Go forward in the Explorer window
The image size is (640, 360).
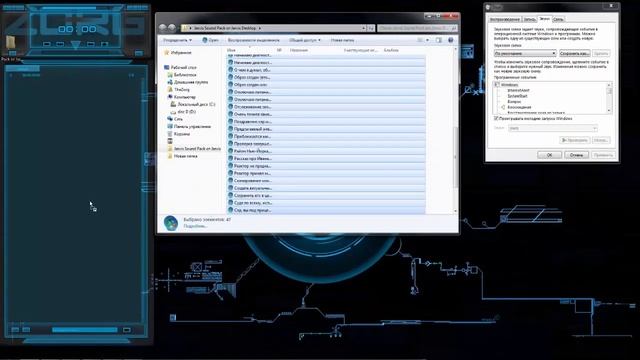point(172,28)
